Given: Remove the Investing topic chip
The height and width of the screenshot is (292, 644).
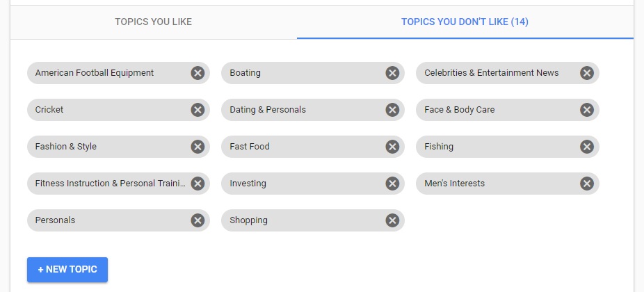Looking at the screenshot, I should coord(392,184).
